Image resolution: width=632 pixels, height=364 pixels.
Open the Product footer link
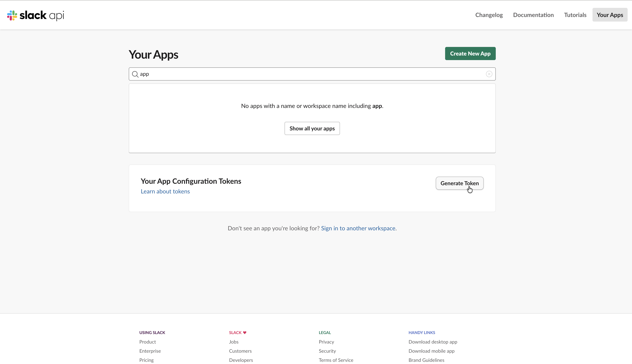tap(147, 342)
